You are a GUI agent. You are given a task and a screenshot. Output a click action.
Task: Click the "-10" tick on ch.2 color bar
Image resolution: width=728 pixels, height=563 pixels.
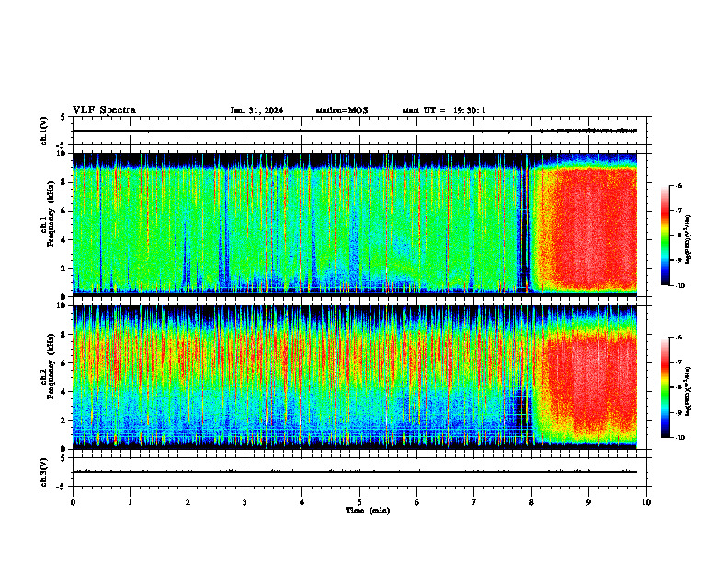click(x=679, y=438)
